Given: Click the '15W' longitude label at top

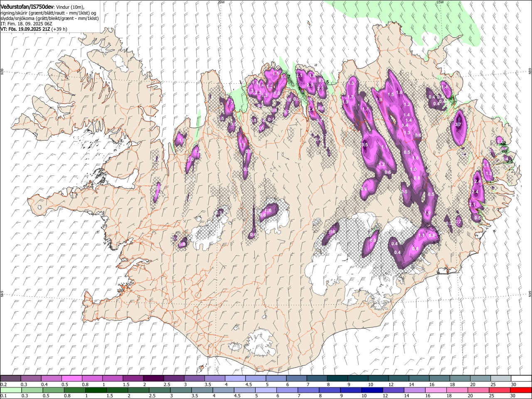Looking at the screenshot, I should tap(440, 2).
